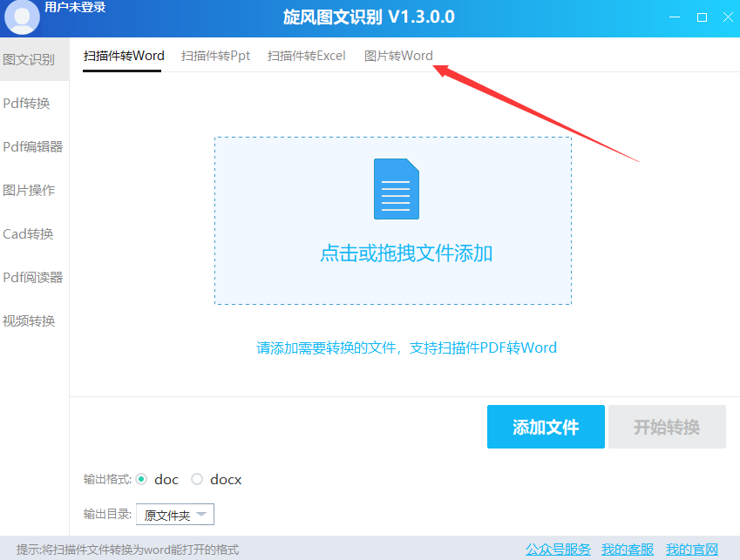Click the 输出目录 label
The image size is (740, 560).
coord(107,514)
